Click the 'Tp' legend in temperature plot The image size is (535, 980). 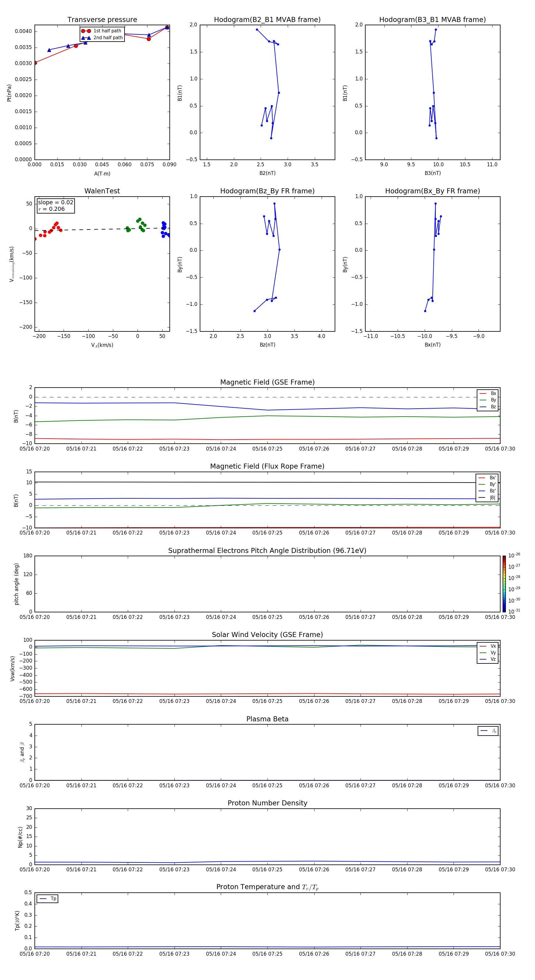pos(48,899)
